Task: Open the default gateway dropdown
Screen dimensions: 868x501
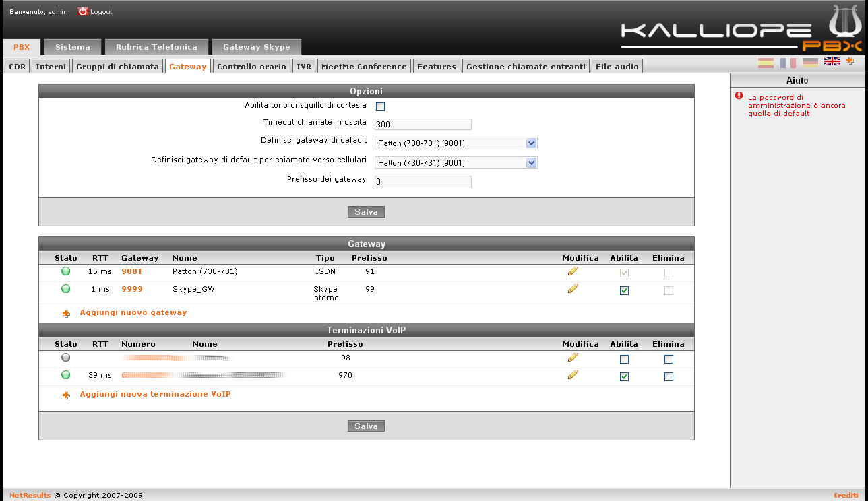Action: click(x=456, y=143)
